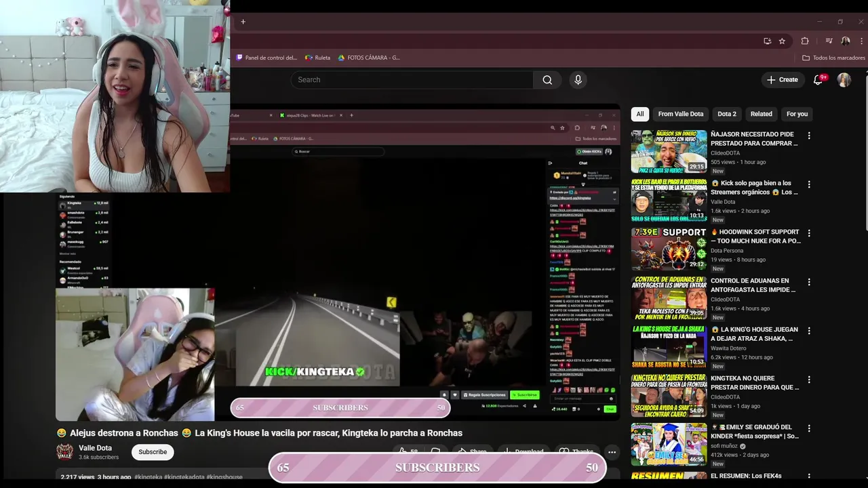The width and height of the screenshot is (868, 488).
Task: Open options for 'KINGTEKA NO QUIERE PRESTAR' video
Action: (808, 380)
